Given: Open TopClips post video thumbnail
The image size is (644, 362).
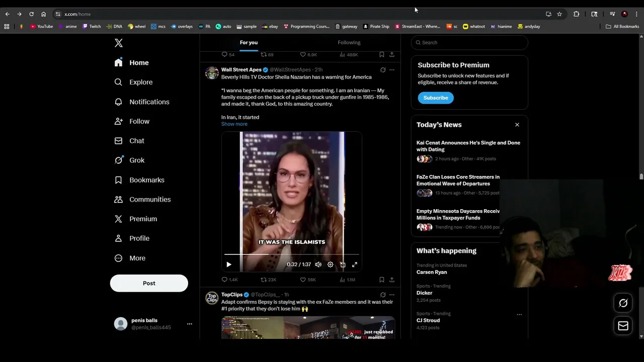Looking at the screenshot, I should pos(308,327).
